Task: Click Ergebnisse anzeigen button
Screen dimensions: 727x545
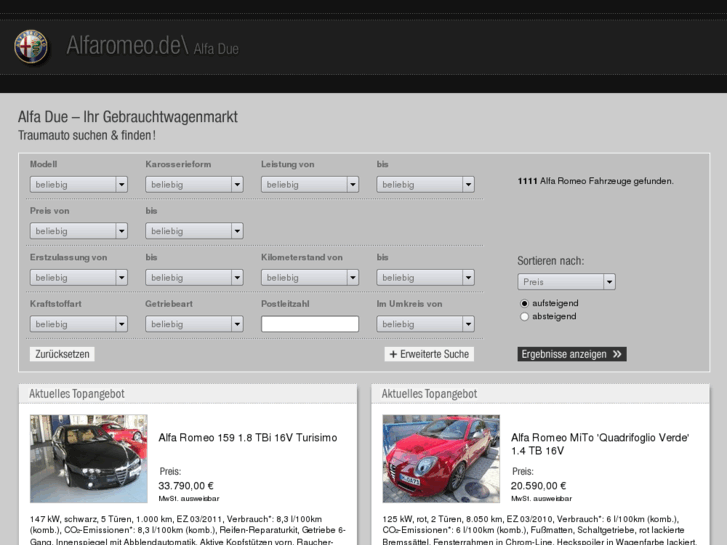Action: tap(572, 354)
